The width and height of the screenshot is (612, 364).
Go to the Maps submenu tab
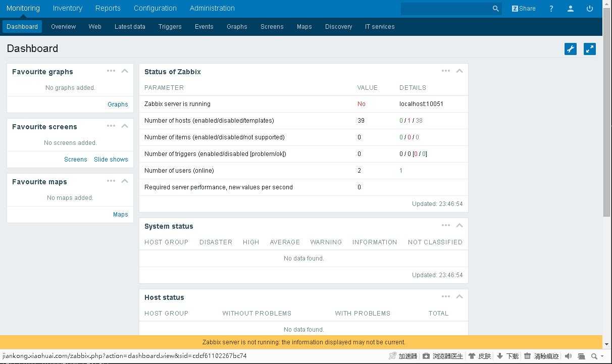pos(304,27)
